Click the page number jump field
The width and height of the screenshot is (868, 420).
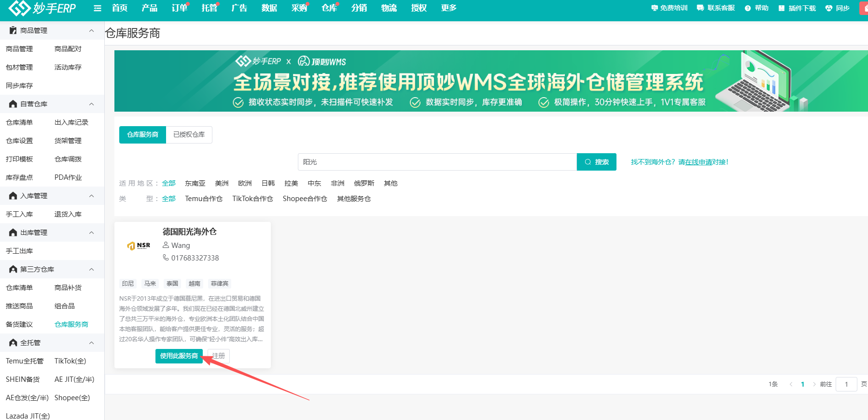[x=846, y=384]
